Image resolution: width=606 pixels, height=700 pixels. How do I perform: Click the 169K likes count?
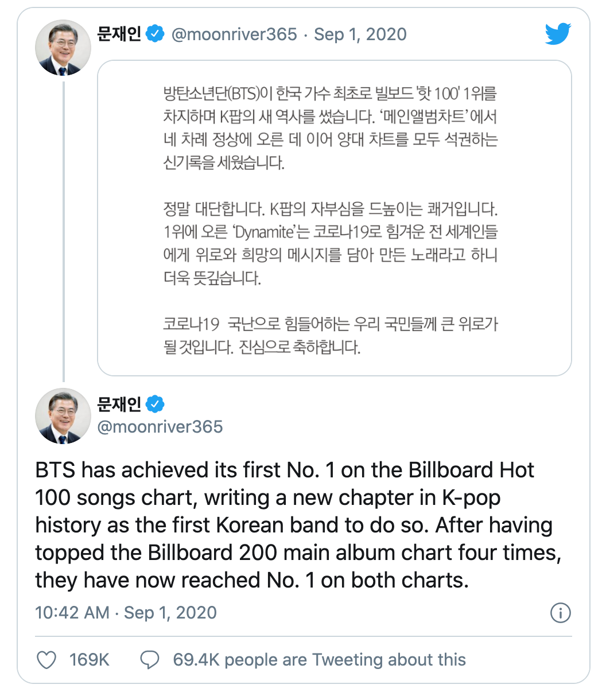point(89,660)
